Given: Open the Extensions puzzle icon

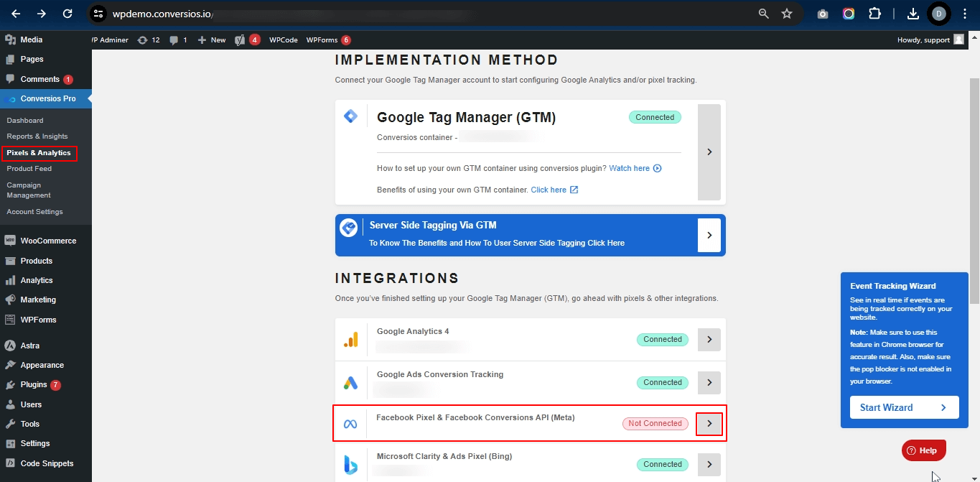Looking at the screenshot, I should point(874,14).
